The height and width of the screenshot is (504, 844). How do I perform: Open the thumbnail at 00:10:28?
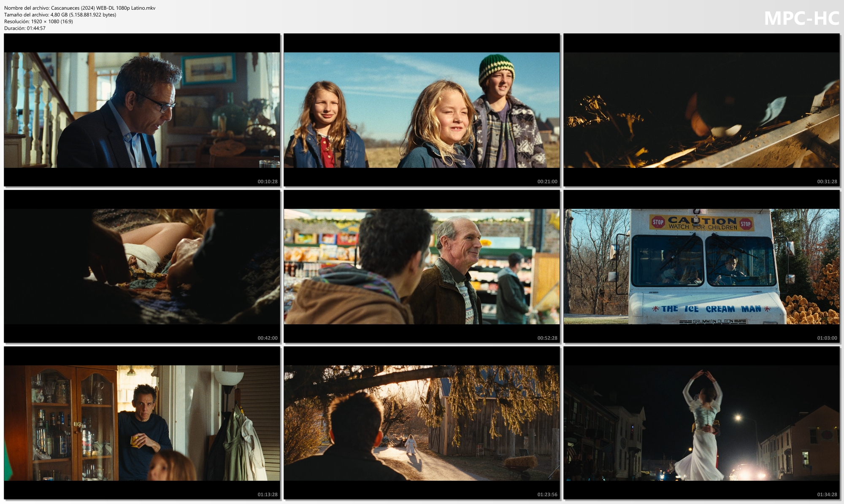pyautogui.click(x=142, y=110)
